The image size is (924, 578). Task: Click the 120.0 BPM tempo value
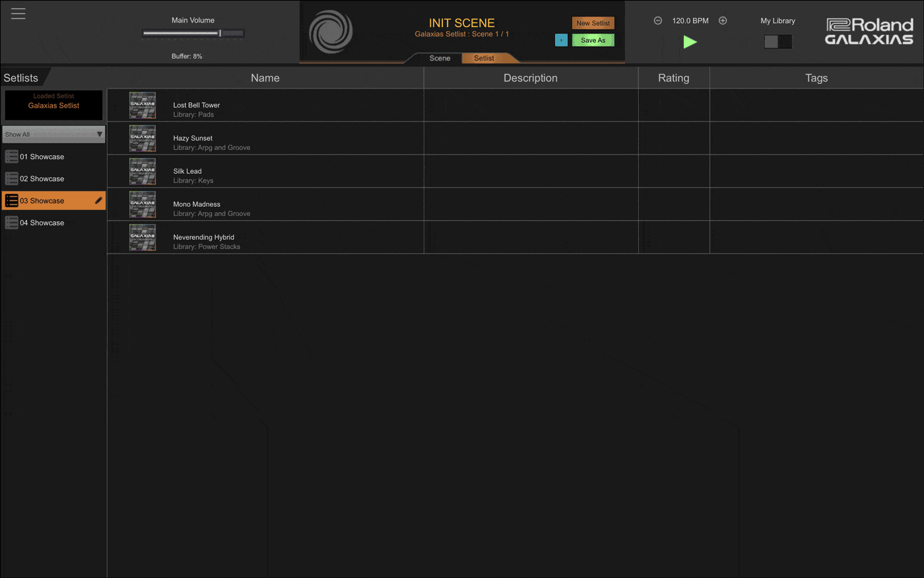(690, 20)
